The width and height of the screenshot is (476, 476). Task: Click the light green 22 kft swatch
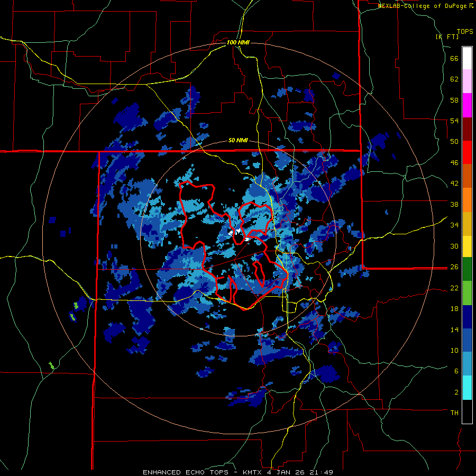click(467, 293)
